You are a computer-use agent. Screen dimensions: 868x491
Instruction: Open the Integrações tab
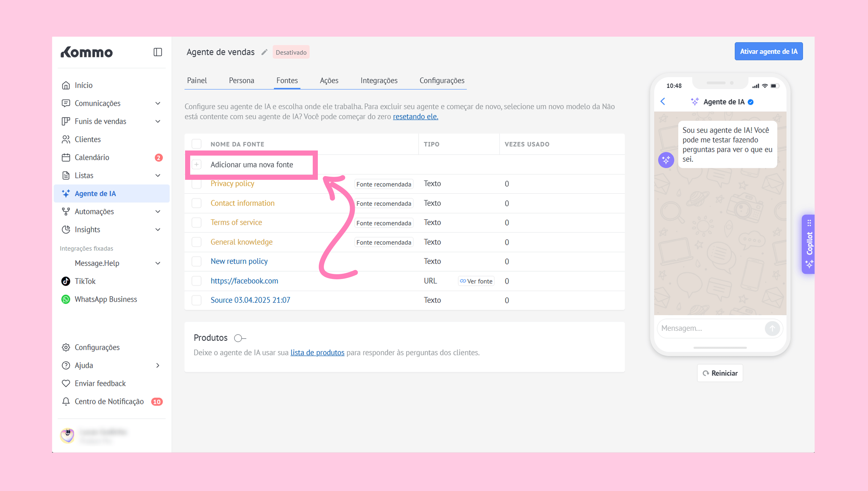click(x=379, y=81)
